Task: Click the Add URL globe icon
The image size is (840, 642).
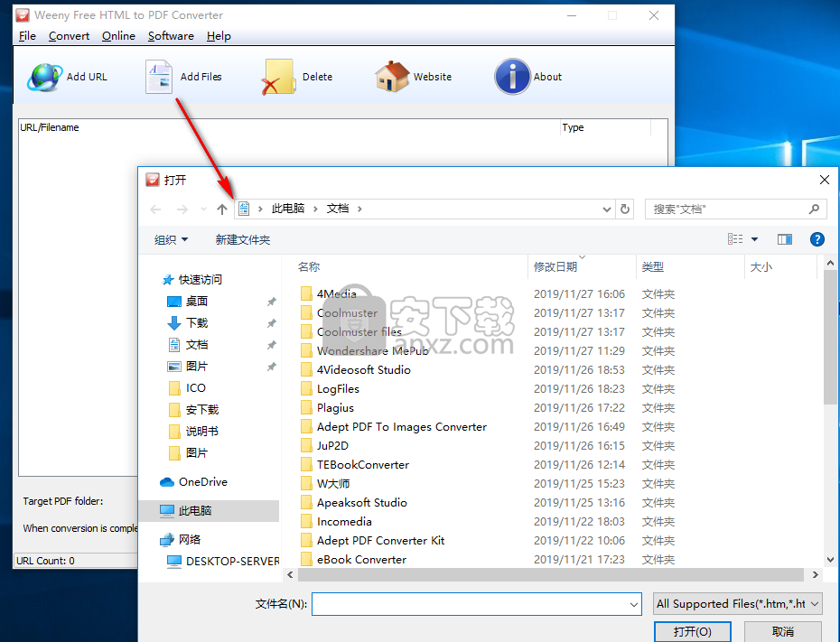Action: pos(45,77)
